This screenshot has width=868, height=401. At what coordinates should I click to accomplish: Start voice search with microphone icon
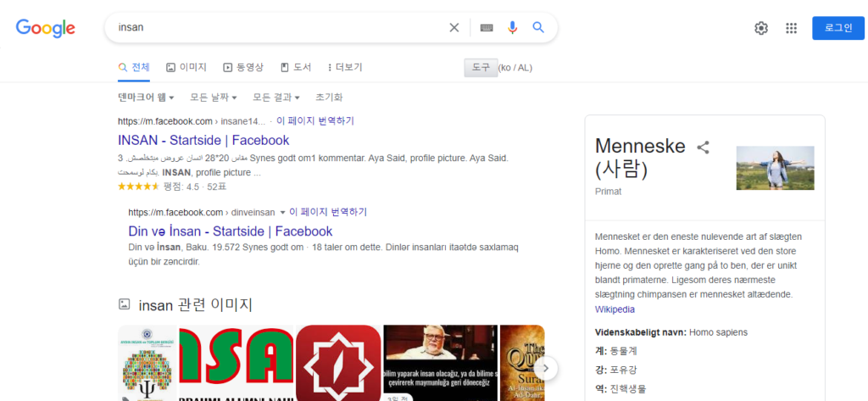(513, 27)
